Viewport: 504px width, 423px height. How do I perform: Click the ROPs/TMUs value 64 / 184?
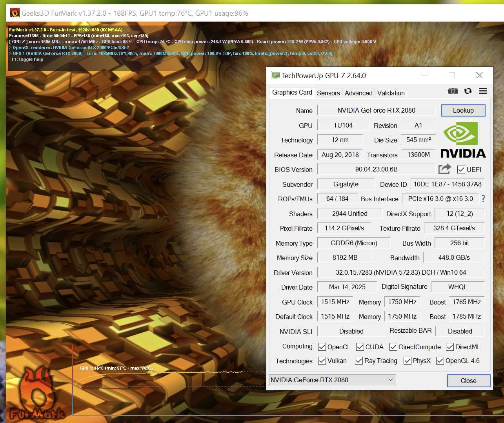(x=337, y=199)
